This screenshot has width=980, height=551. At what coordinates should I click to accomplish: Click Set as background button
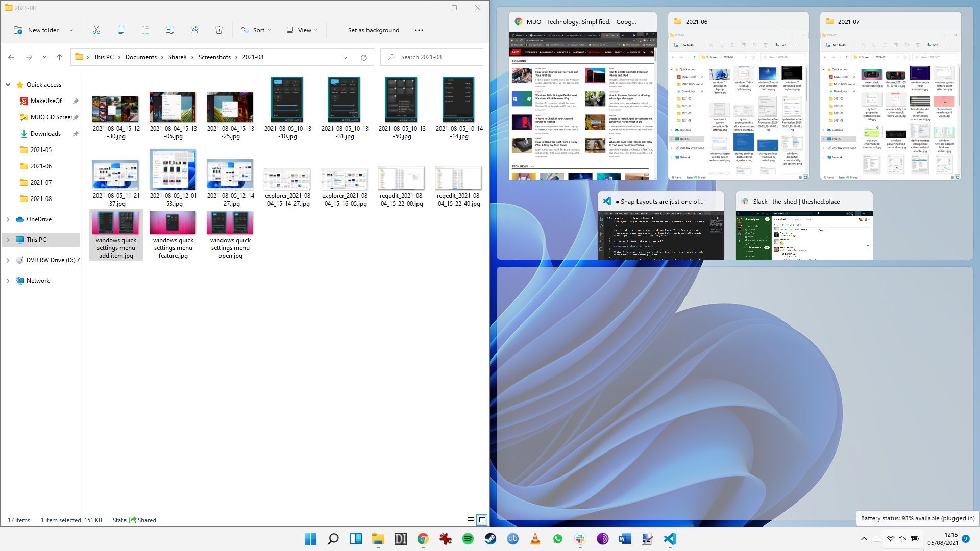tap(372, 30)
